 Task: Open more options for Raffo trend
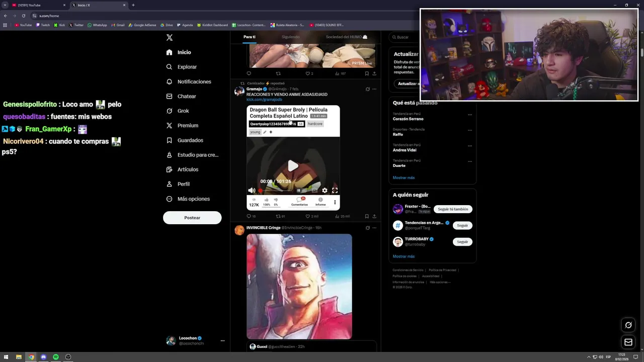tap(470, 130)
